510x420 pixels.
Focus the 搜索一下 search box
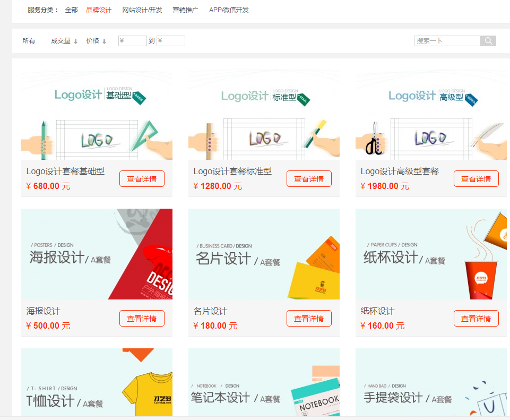(x=447, y=41)
